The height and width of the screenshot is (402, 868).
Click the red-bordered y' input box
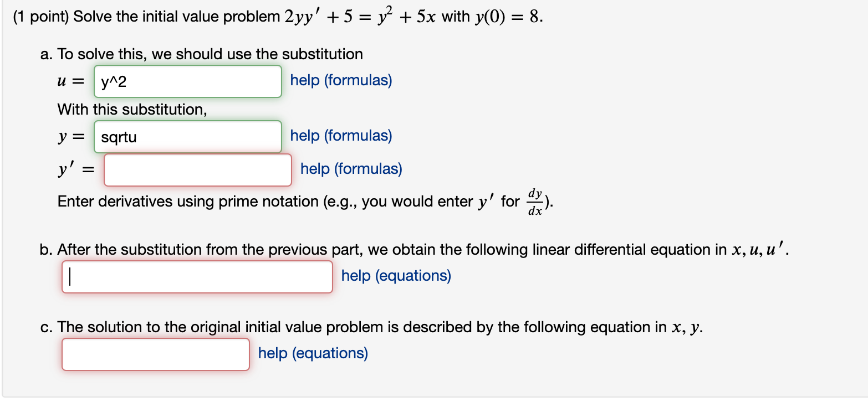point(197,169)
